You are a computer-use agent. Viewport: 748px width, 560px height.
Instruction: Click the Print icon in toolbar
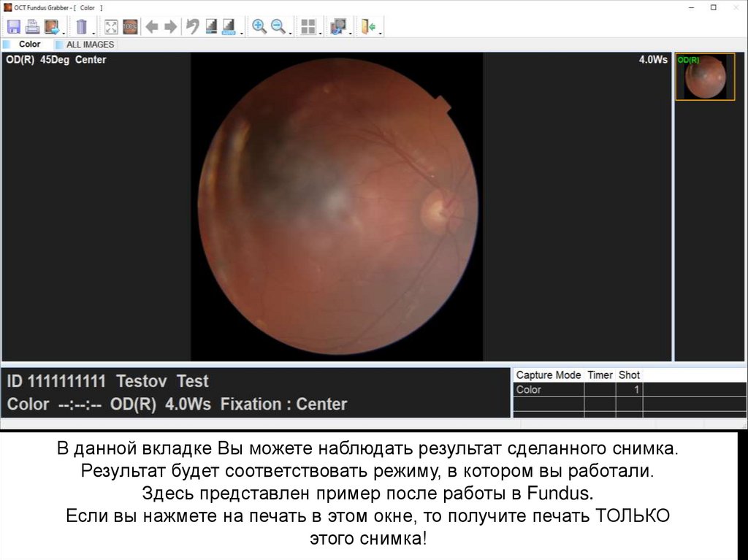point(32,27)
